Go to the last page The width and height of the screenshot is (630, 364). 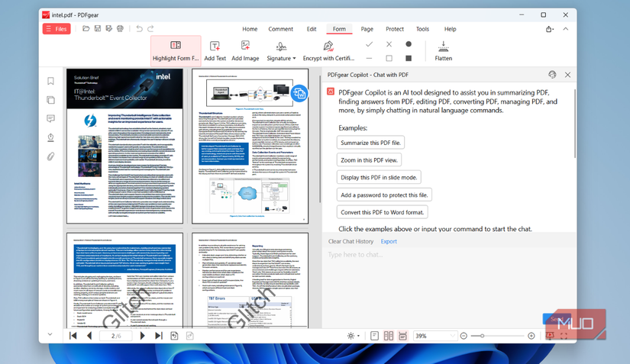[x=159, y=336]
